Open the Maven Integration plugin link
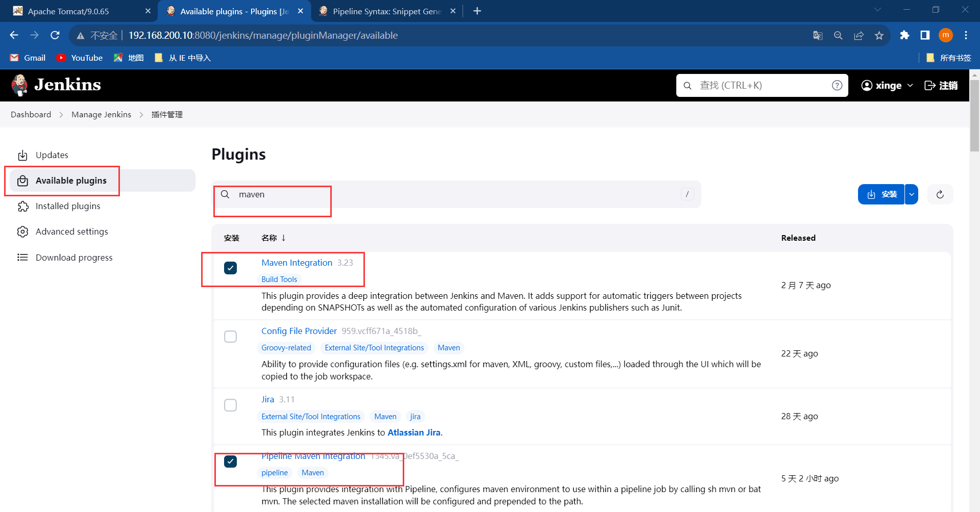 [297, 263]
